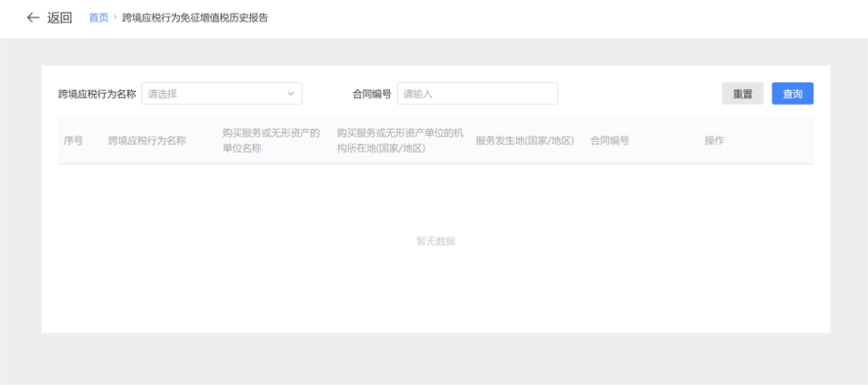The height and width of the screenshot is (385, 868).
Task: Click the chevron arrow in 请选择 box
Action: [x=291, y=94]
